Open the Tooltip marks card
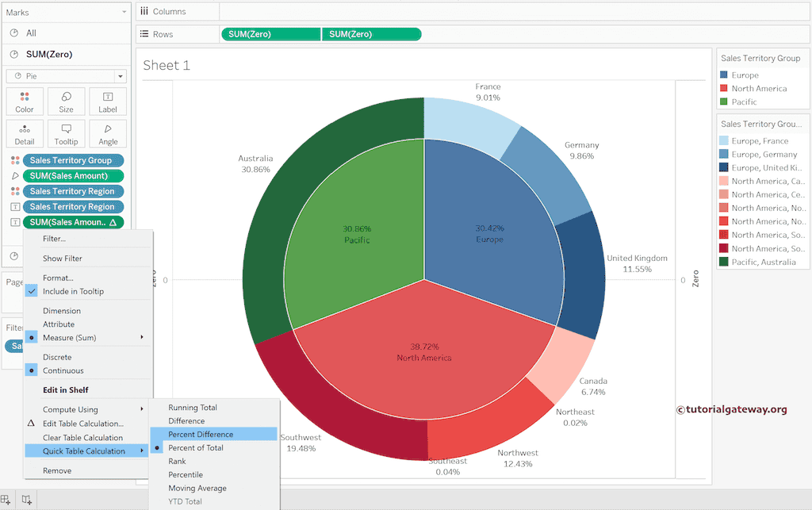The image size is (812, 510). [66, 134]
